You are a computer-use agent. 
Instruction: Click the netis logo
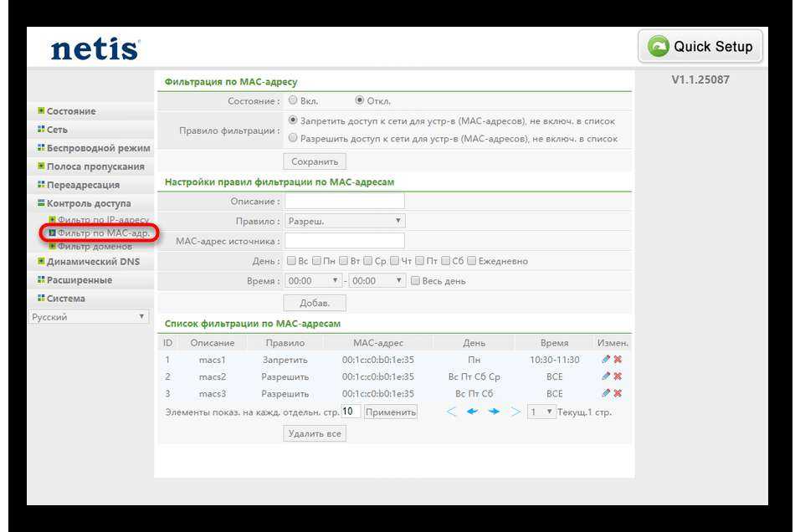pyautogui.click(x=95, y=49)
